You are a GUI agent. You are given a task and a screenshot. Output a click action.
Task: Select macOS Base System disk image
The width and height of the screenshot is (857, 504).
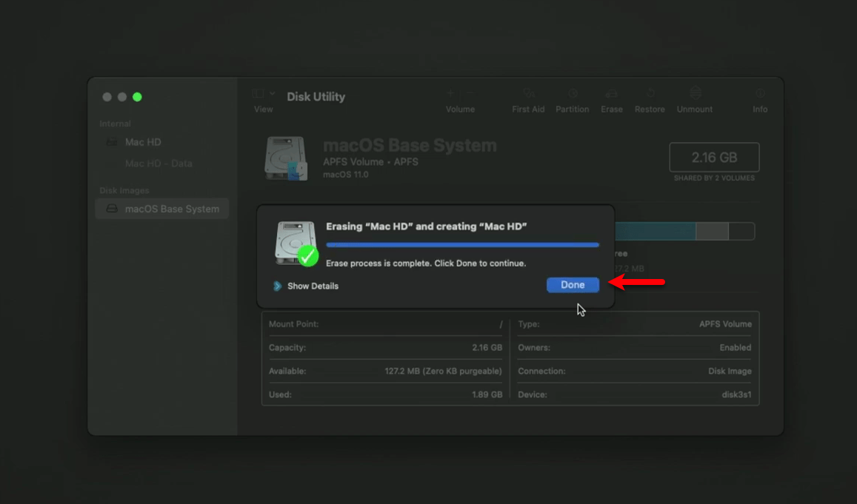(x=161, y=209)
